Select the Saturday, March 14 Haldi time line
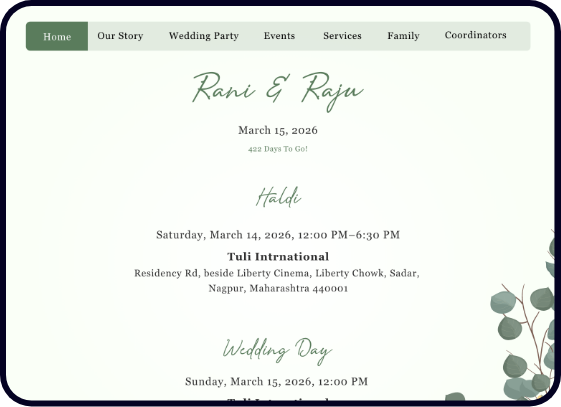 [x=278, y=235]
